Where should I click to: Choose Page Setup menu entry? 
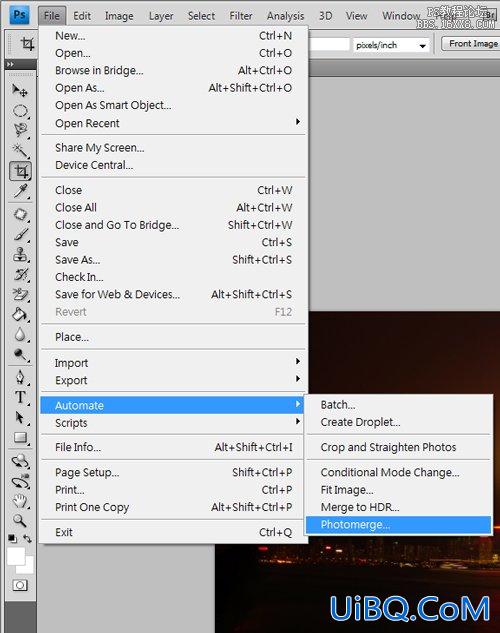174,472
